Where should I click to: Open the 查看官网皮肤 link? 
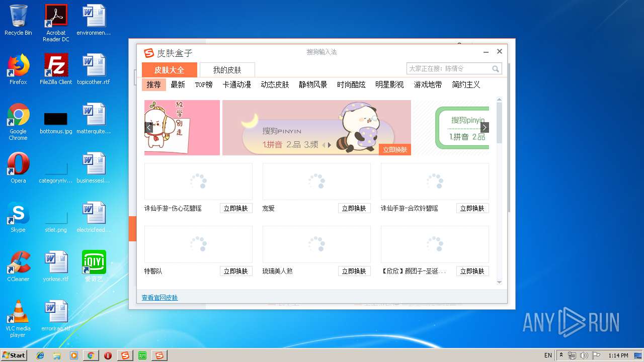(x=159, y=298)
